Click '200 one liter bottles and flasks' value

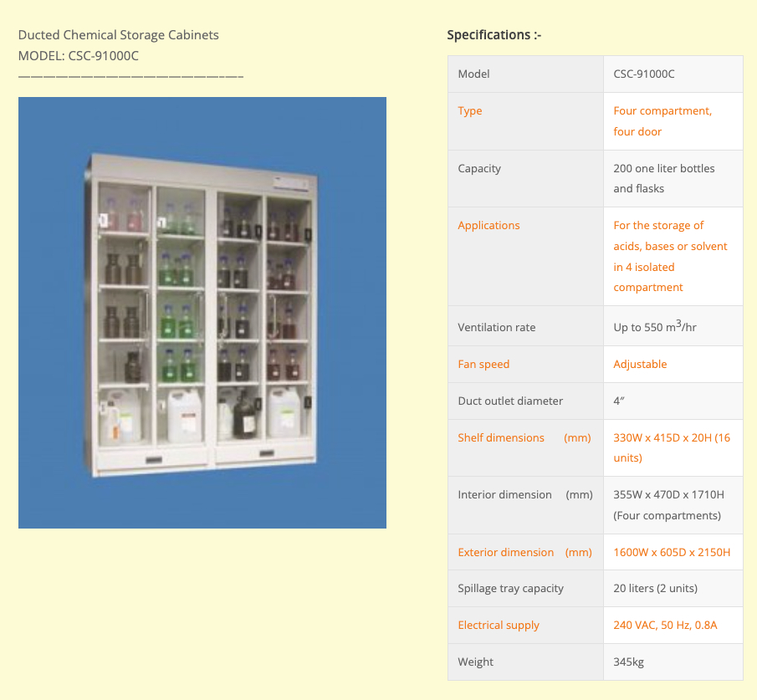point(664,179)
